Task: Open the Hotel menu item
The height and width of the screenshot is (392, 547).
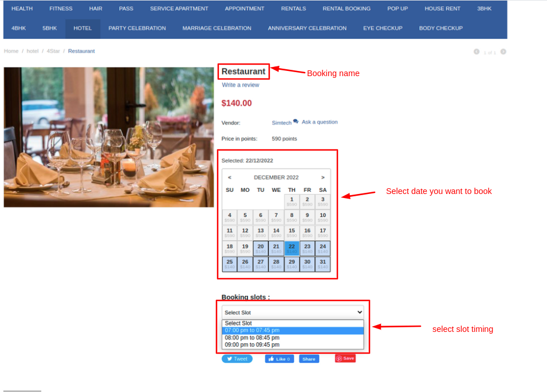Action: (x=82, y=28)
